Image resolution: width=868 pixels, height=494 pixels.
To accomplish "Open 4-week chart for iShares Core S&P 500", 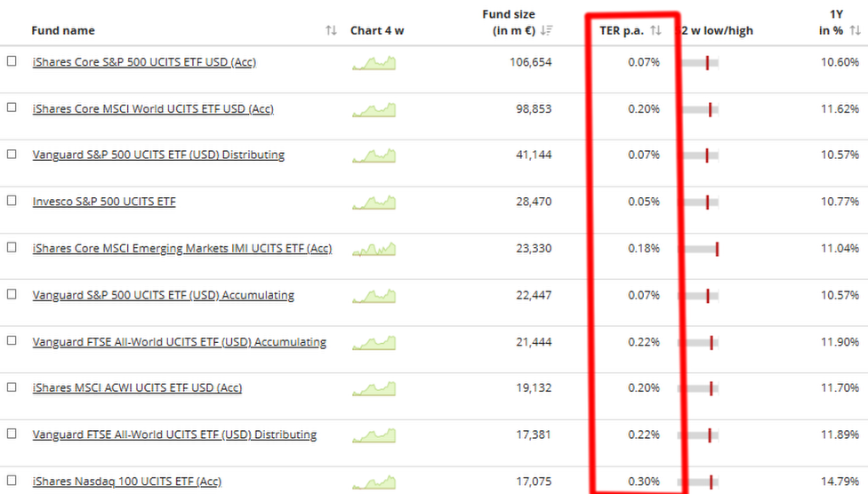I will click(374, 63).
